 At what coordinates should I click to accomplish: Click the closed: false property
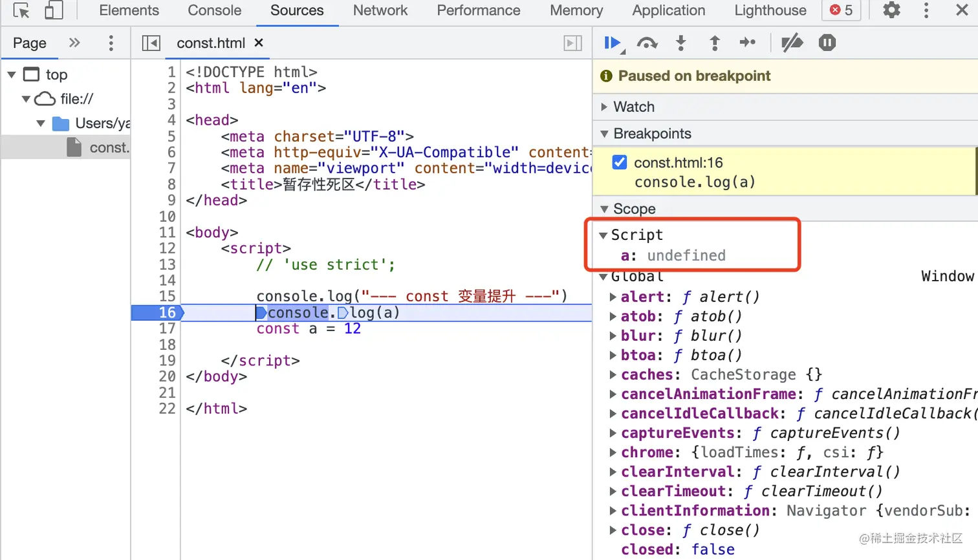pyautogui.click(x=678, y=550)
